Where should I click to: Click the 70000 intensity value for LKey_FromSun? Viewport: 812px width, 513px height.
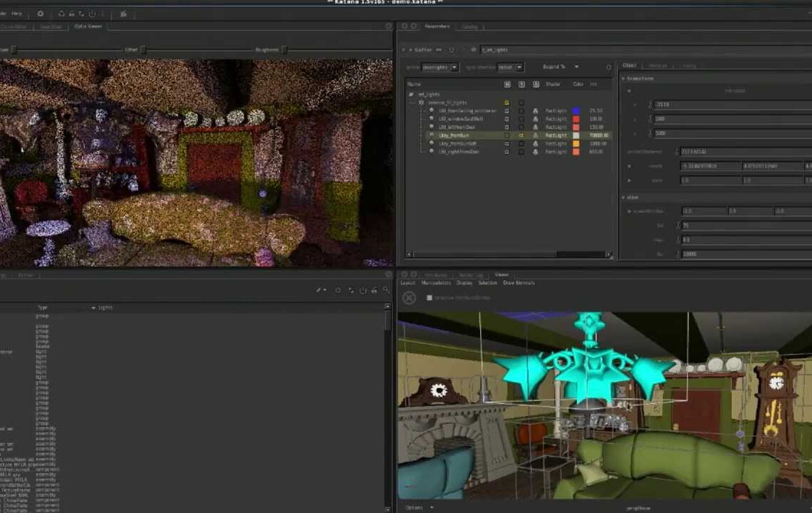(598, 135)
